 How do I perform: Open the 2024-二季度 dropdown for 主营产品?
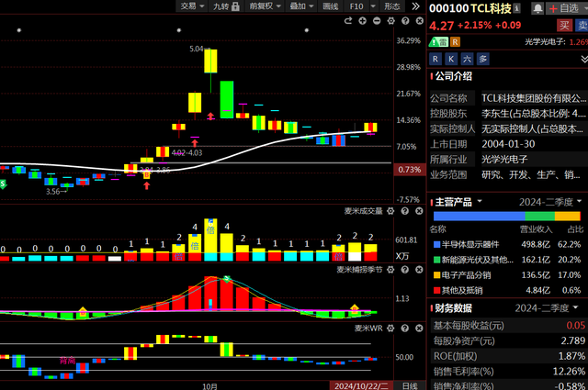(x=548, y=202)
